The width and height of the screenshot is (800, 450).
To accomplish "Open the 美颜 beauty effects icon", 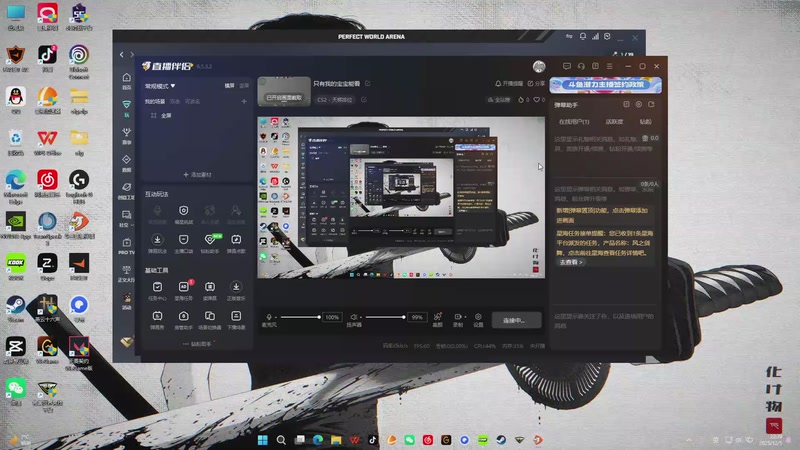I will (437, 319).
